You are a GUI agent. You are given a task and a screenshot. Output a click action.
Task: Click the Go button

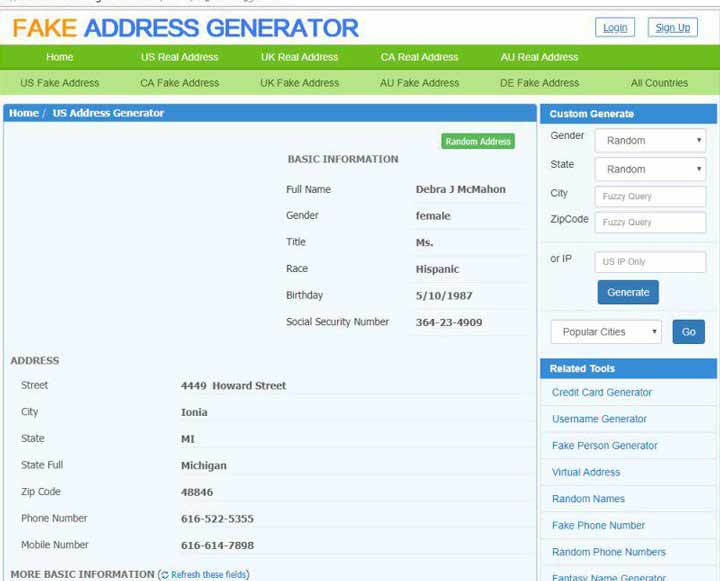pos(688,332)
